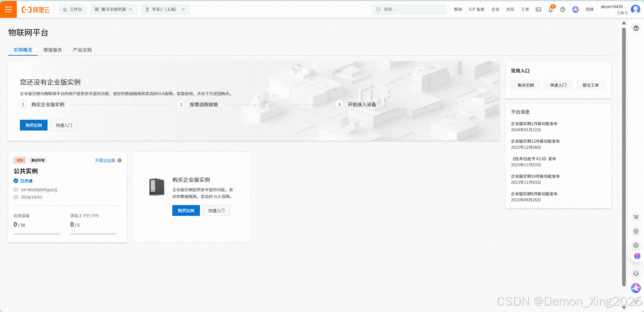The image size is (644, 312).
Task: Click 快速入门 in the enterprise banner
Action: (x=64, y=125)
